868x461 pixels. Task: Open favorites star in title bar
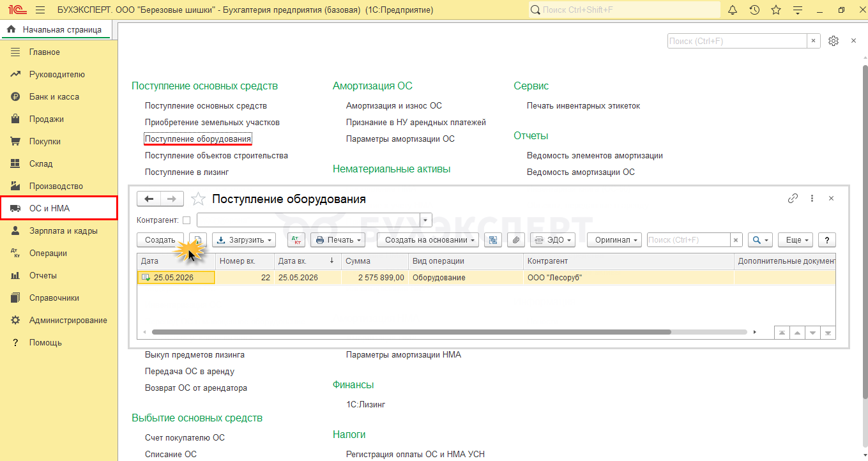coord(776,10)
